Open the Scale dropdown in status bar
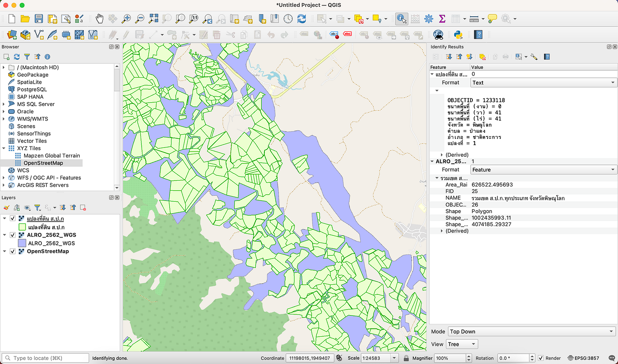Viewport: 618px width, 364px height. tap(394, 358)
